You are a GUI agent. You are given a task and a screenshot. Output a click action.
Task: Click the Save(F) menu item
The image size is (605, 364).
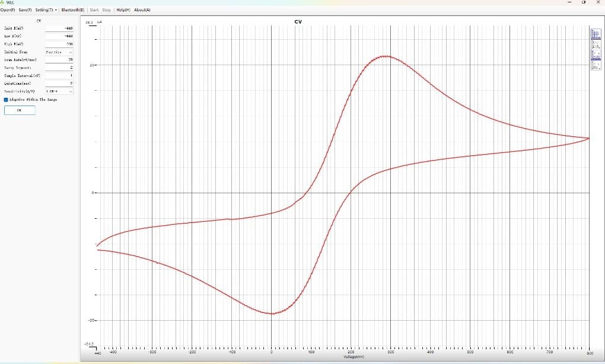click(x=25, y=9)
